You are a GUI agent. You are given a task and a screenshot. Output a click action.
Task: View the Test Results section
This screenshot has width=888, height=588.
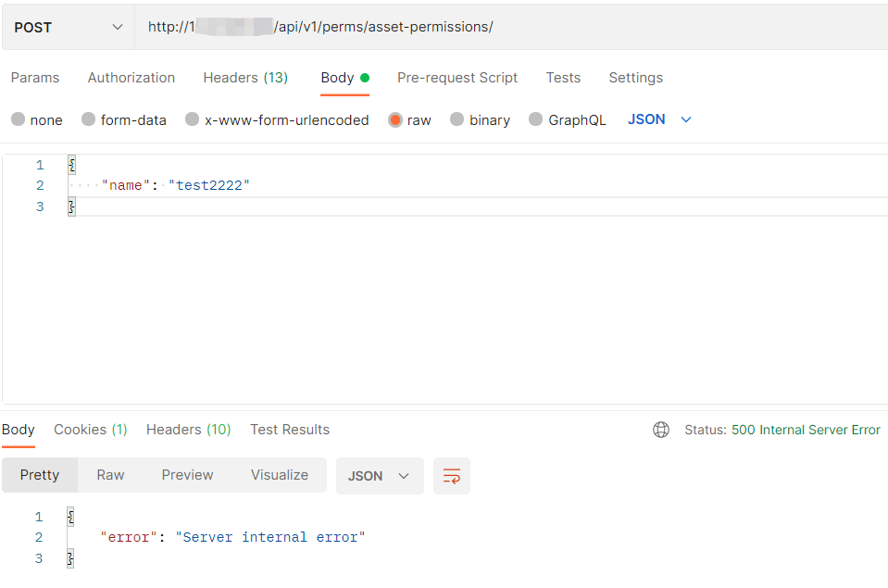pyautogui.click(x=289, y=429)
